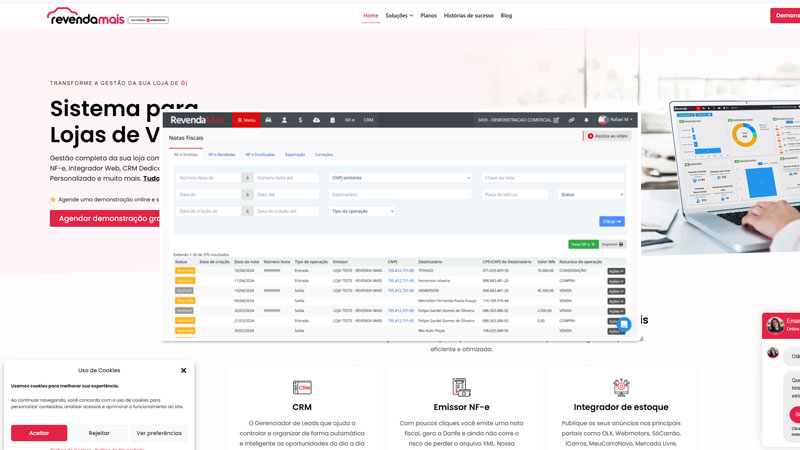Switch to the NF-e Recebidas tab
Image resolution: width=800 pixels, height=450 pixels.
coord(222,155)
